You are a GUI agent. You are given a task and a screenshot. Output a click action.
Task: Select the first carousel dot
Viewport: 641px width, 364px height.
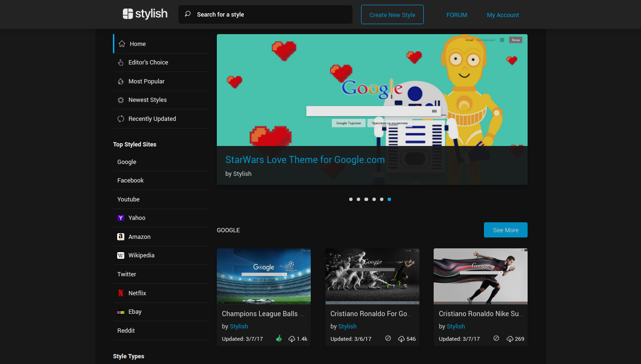click(351, 200)
